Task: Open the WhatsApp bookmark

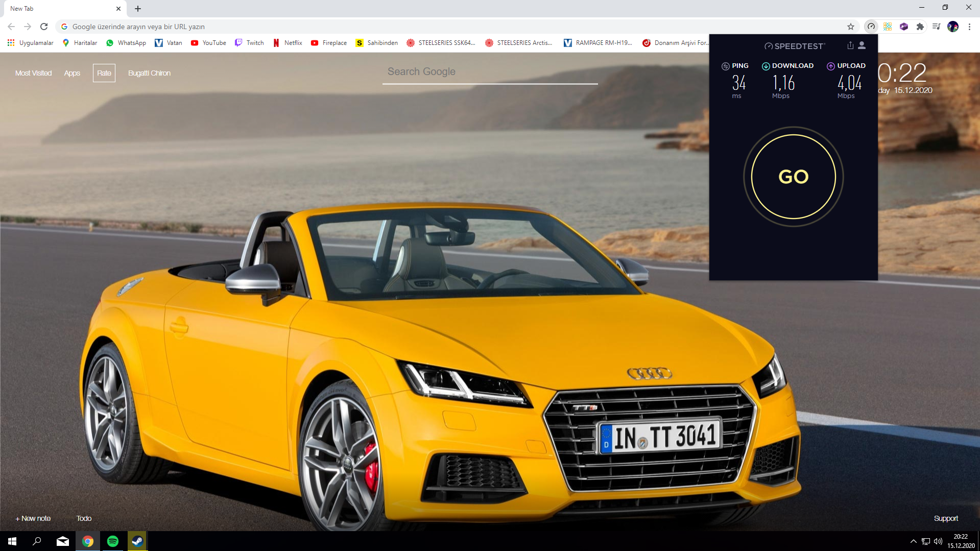Action: (126, 43)
